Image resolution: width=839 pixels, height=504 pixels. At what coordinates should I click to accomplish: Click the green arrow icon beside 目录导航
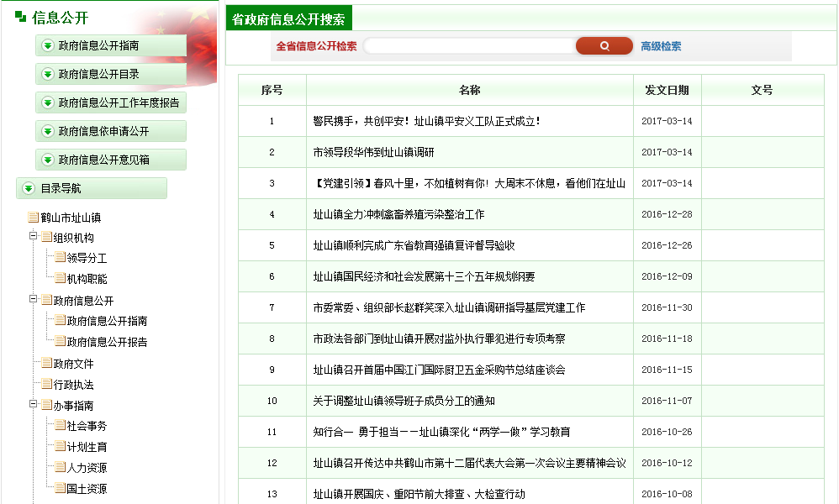[29, 188]
